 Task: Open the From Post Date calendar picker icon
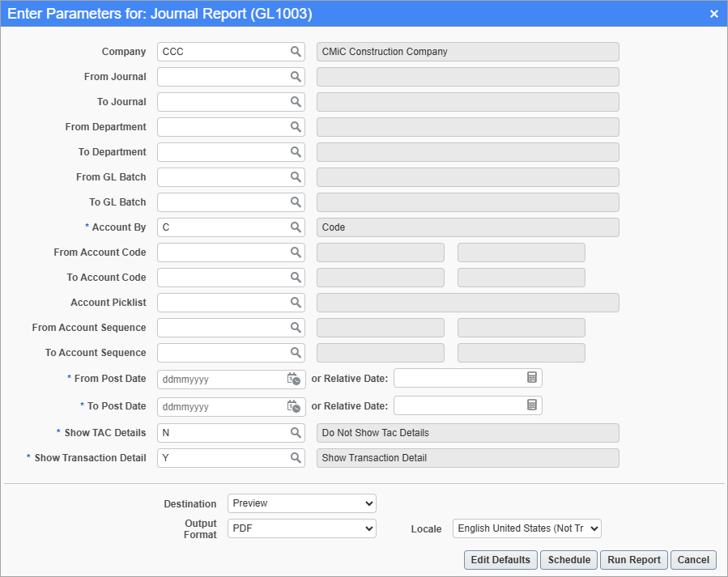click(x=295, y=379)
